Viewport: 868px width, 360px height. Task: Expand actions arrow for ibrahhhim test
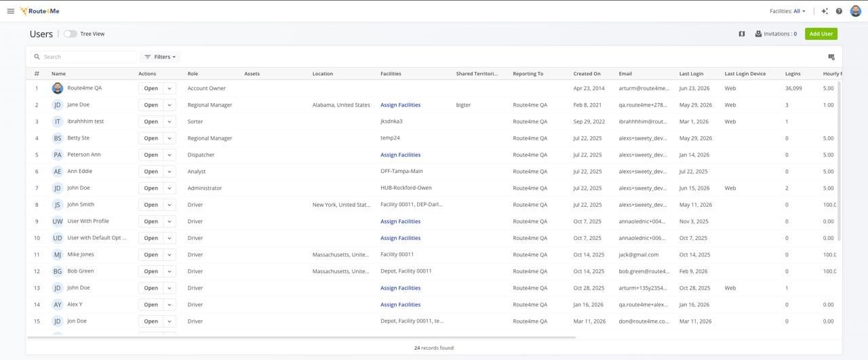170,121
